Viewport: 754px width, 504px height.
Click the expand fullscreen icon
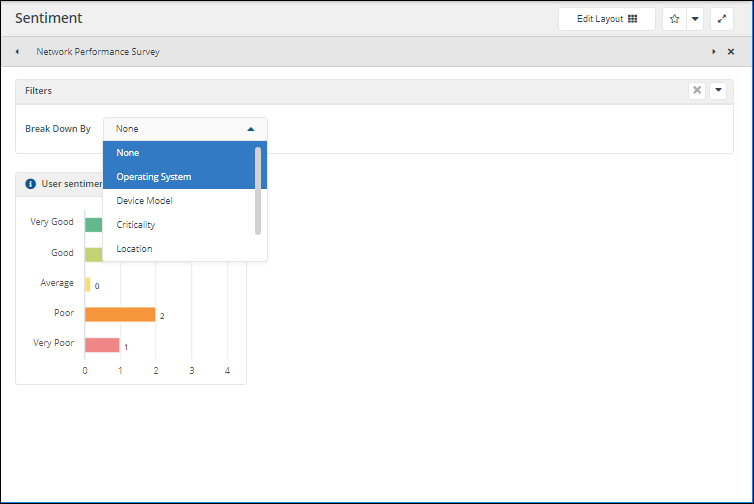click(722, 19)
